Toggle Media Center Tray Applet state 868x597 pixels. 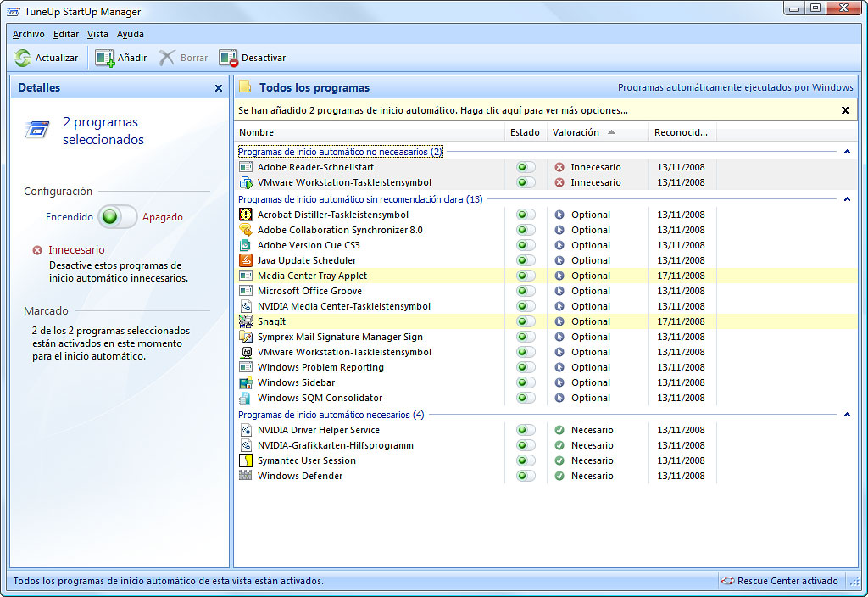[x=526, y=276]
